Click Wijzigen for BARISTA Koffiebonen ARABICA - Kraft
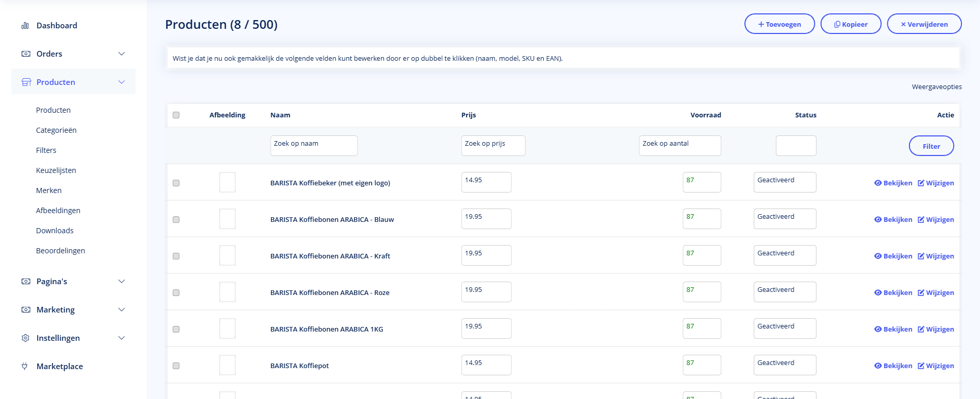Screen dimensions: 980x399 coord(936,256)
